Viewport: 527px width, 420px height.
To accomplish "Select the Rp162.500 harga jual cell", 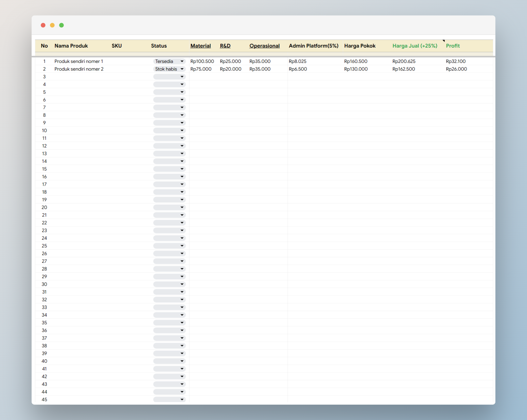I will pyautogui.click(x=404, y=69).
